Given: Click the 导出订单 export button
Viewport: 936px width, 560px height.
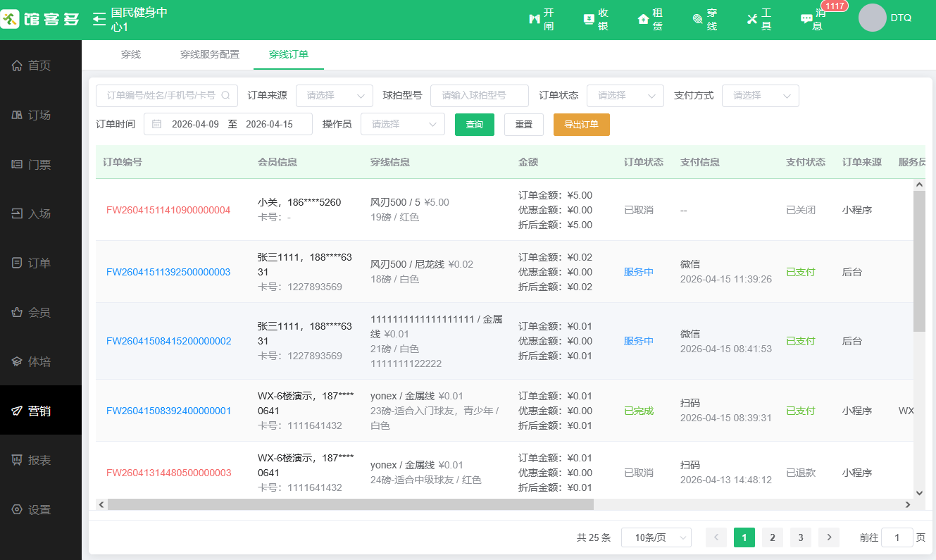Looking at the screenshot, I should tap(581, 124).
